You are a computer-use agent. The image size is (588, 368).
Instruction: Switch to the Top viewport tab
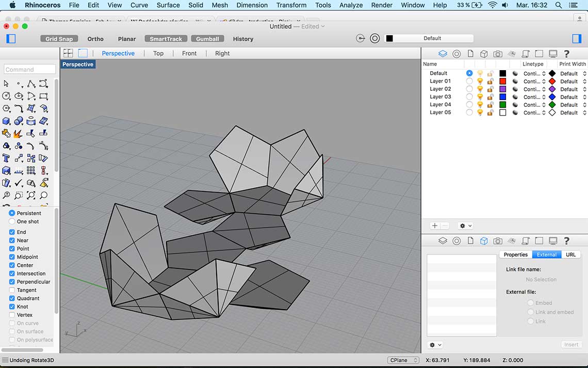tap(158, 53)
